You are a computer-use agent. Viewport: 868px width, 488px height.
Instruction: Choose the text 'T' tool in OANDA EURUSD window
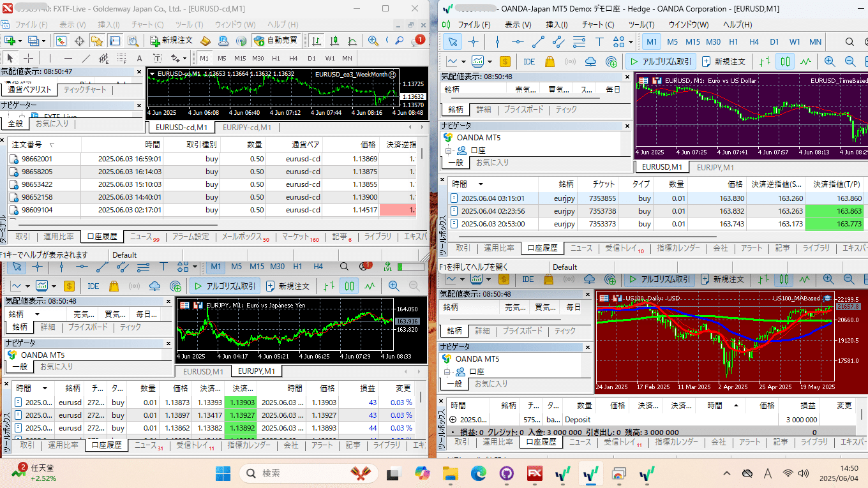(599, 42)
